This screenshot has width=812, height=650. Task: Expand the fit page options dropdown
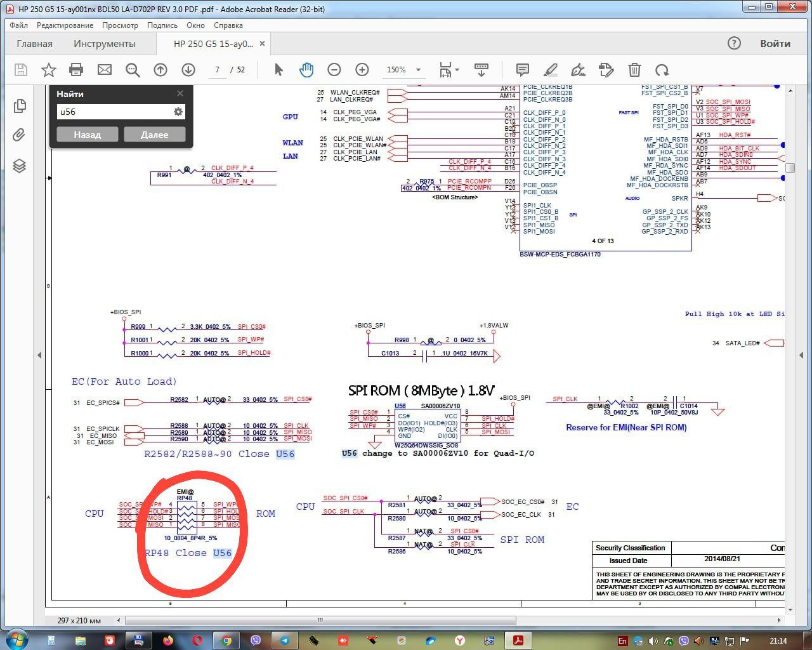[x=457, y=70]
